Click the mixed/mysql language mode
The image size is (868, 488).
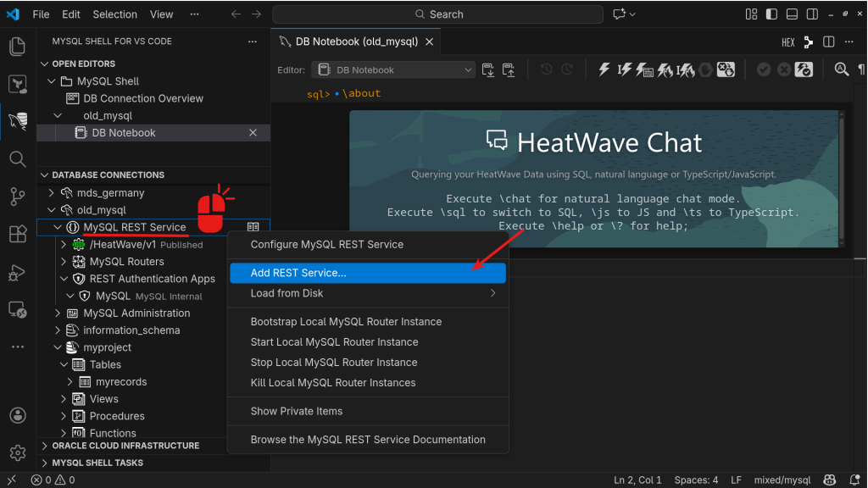[782, 480]
